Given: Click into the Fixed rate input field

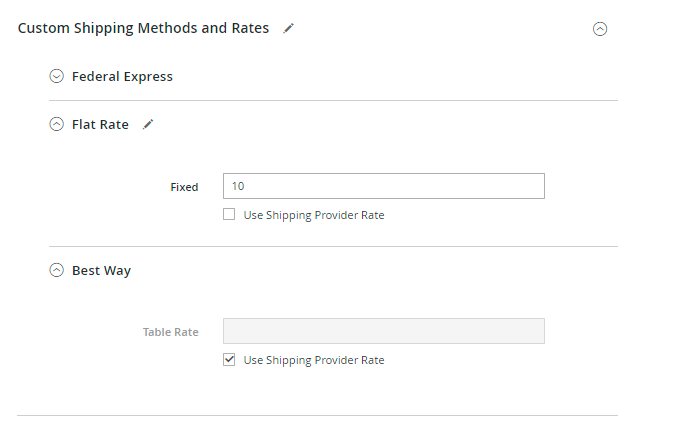Looking at the screenshot, I should pos(384,186).
